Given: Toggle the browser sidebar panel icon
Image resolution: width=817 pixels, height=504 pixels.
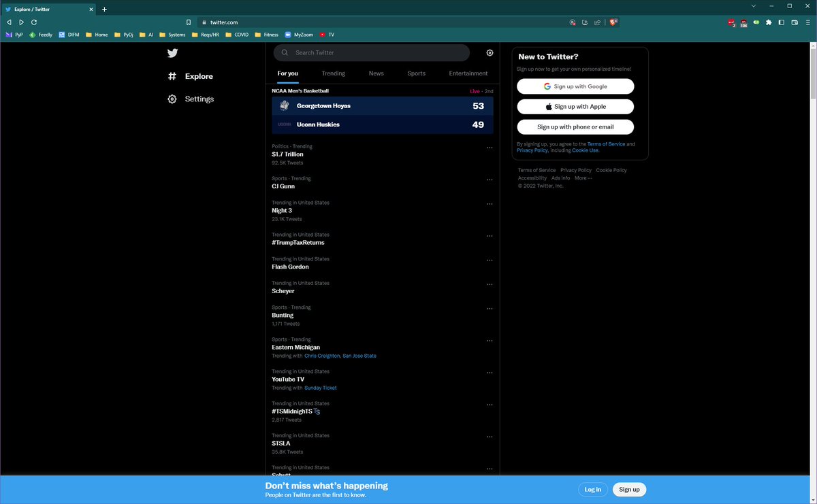Looking at the screenshot, I should (x=782, y=22).
